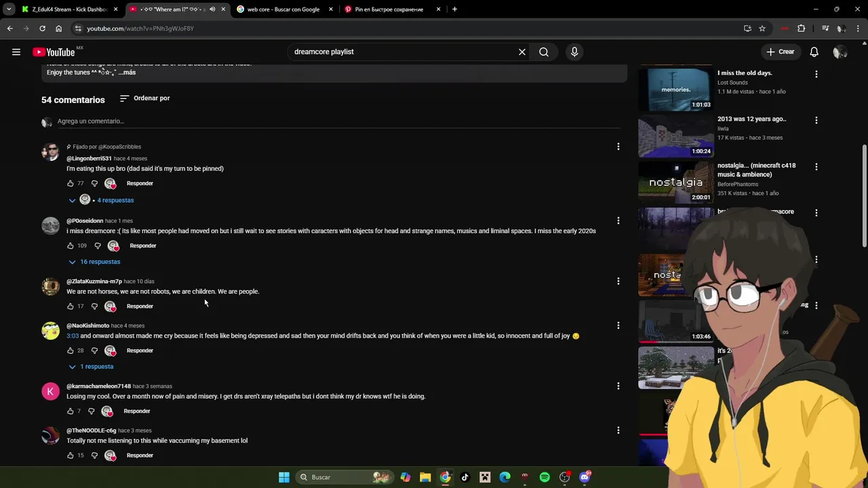Open options menu for @Lingonberri531 comment

[x=618, y=146]
